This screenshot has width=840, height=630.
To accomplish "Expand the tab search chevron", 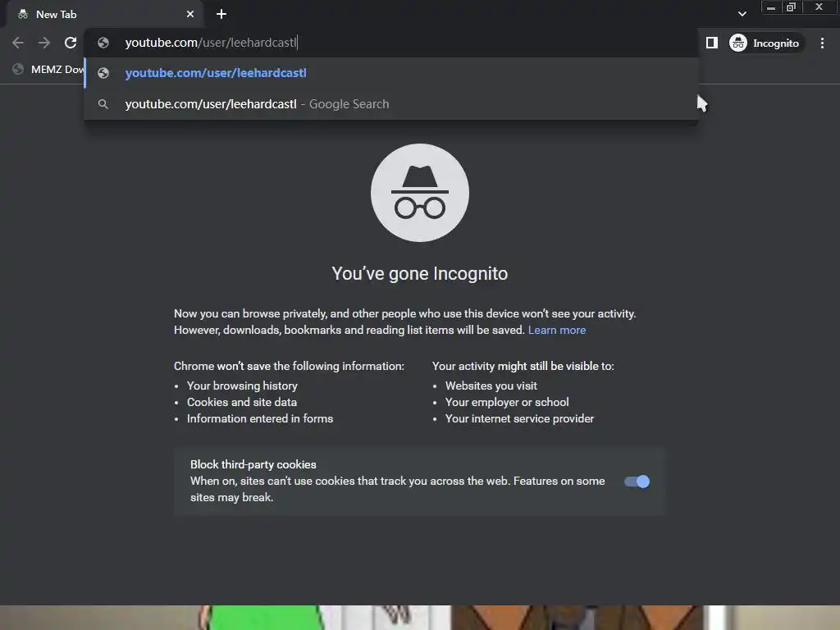I will [x=742, y=14].
